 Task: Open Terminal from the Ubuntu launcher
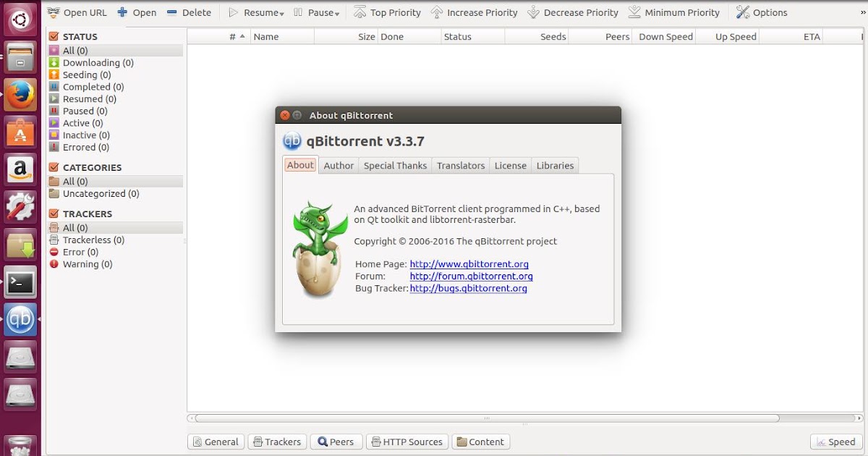(x=20, y=283)
